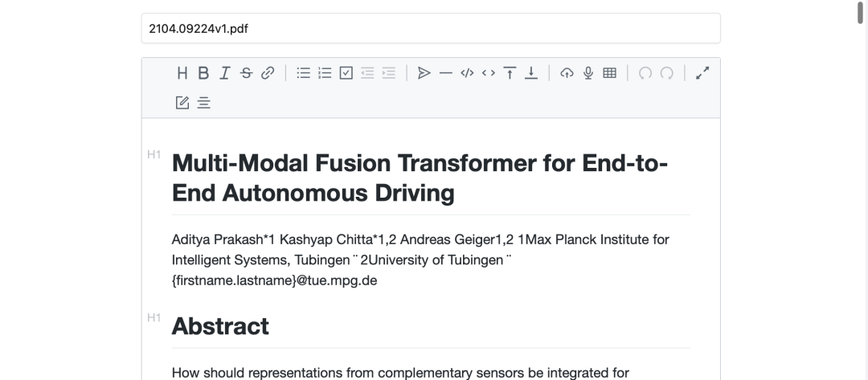Screen dimensions: 868x380
Task: Insert line before with up-arrow icon
Action: [510, 73]
